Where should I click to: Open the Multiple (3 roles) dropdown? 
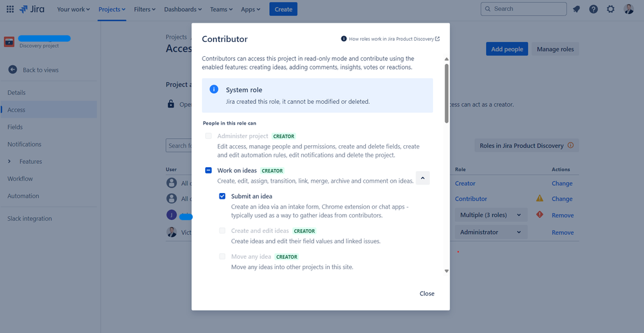tap(491, 215)
